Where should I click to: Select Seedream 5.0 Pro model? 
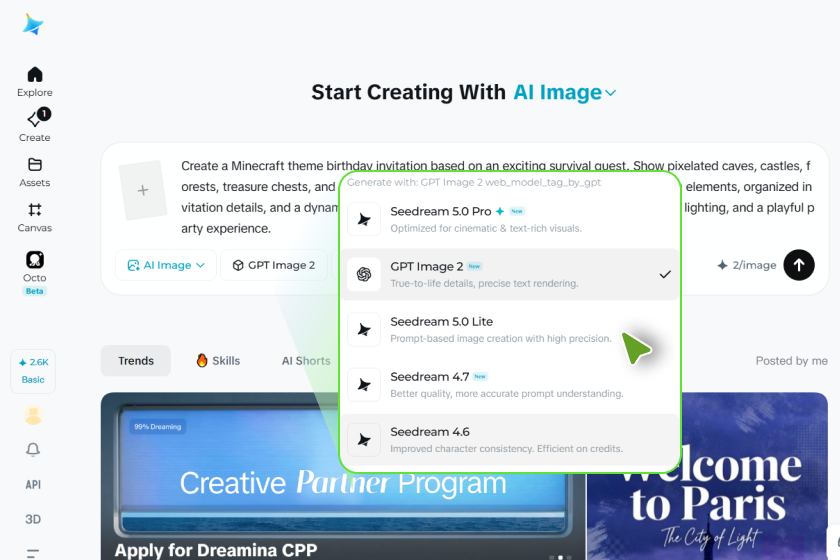click(510, 219)
